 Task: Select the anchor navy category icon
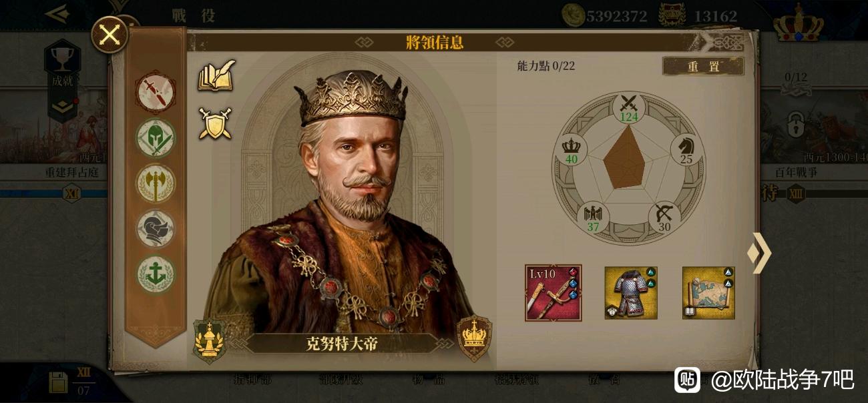[x=155, y=274]
